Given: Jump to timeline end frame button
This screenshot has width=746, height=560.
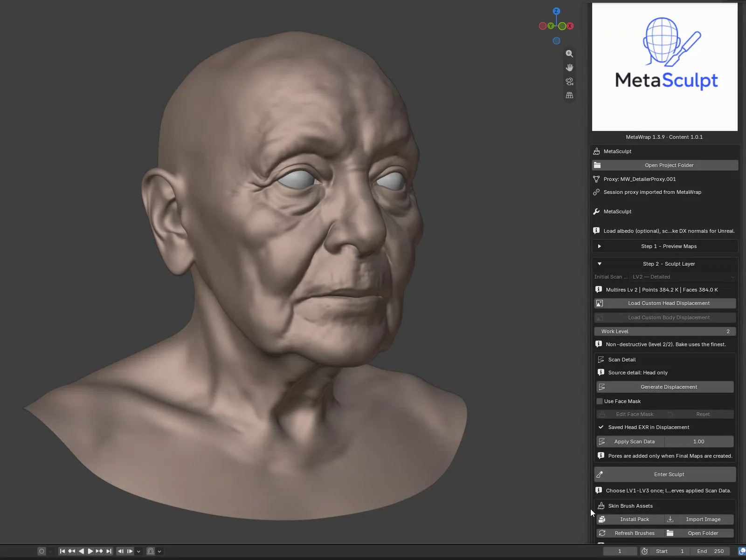Looking at the screenshot, I should (x=109, y=551).
